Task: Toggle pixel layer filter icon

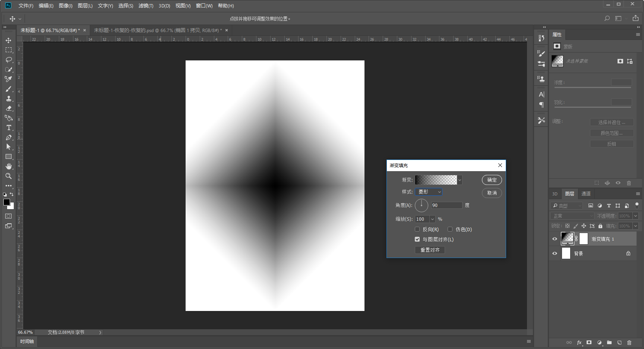Action: 591,205
